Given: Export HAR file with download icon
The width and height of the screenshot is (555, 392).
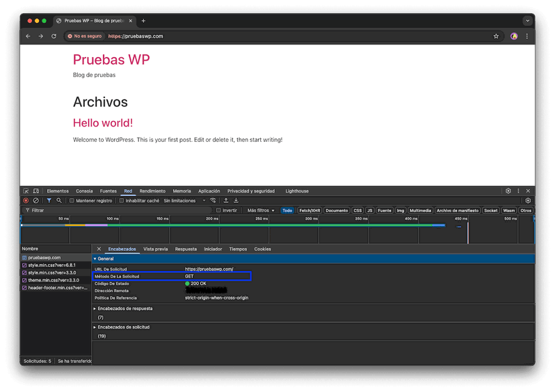Looking at the screenshot, I should tap(236, 201).
